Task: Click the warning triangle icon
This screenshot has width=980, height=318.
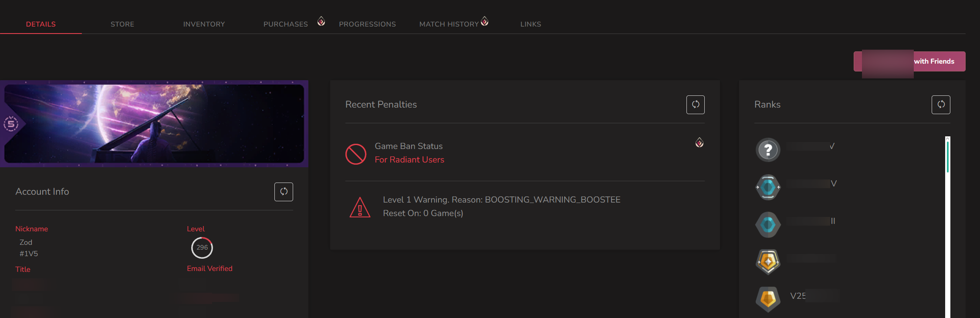Action: [x=360, y=207]
